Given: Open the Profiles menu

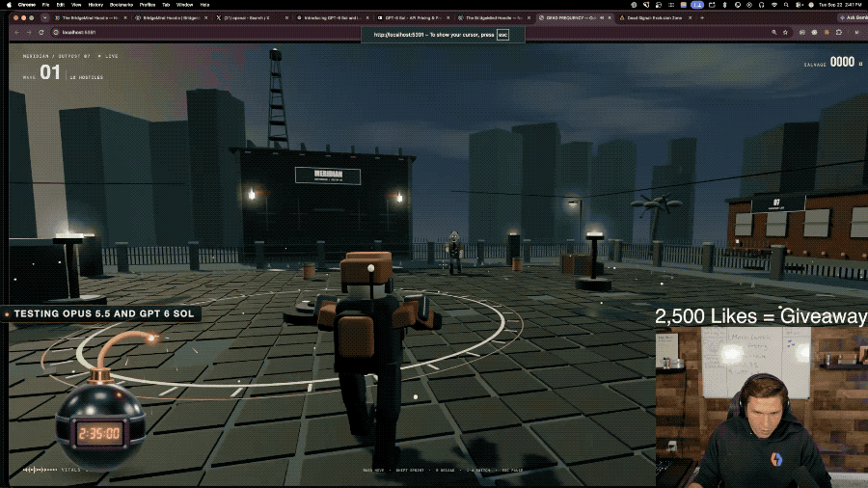Looking at the screenshot, I should 148,5.
